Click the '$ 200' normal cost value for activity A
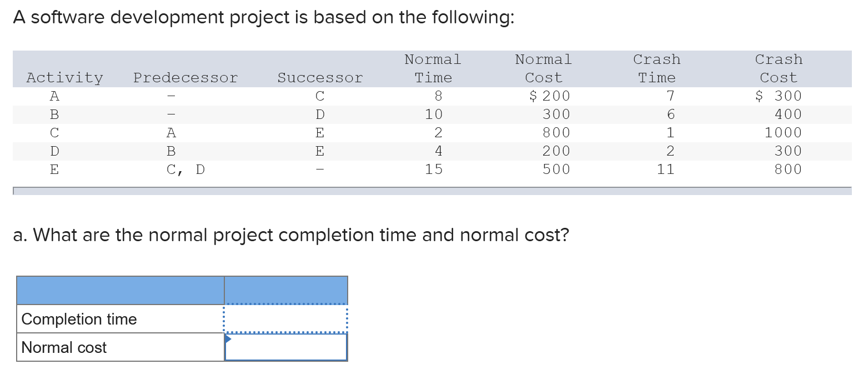868x384 pixels. 550,96
